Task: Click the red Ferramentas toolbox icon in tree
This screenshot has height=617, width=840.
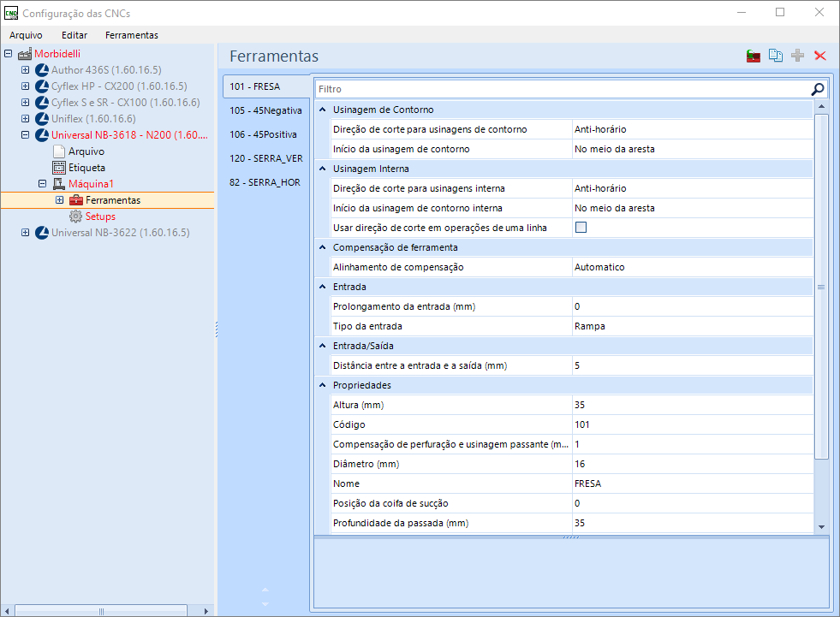Action: [x=76, y=200]
